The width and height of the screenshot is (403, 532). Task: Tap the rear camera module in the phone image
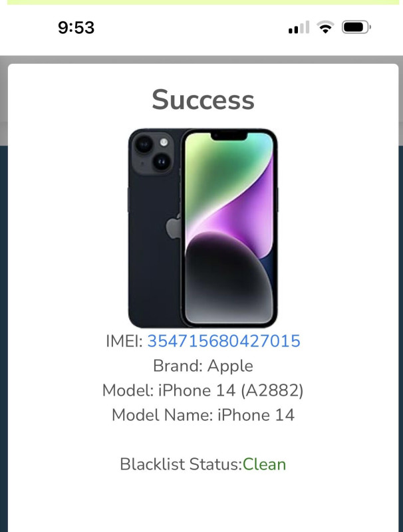tap(153, 152)
